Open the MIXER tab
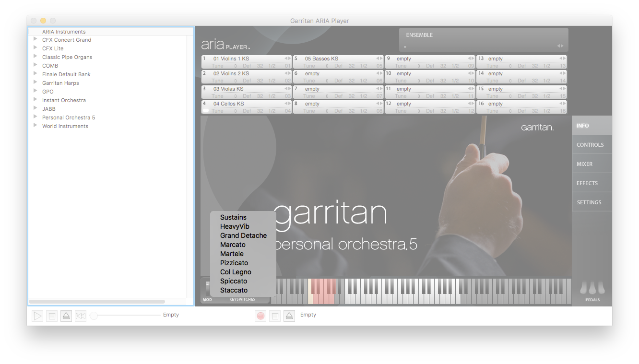Image resolution: width=639 pixels, height=364 pixels. (x=592, y=164)
